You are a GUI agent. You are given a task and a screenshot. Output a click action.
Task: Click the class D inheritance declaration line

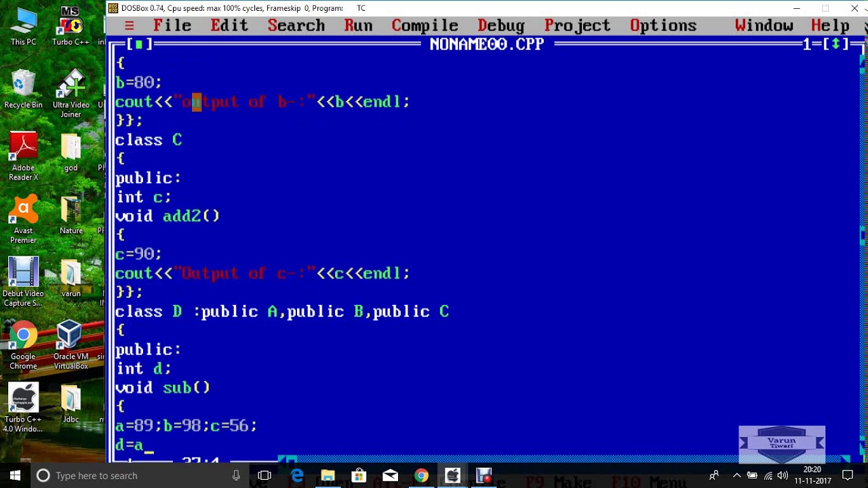282,312
